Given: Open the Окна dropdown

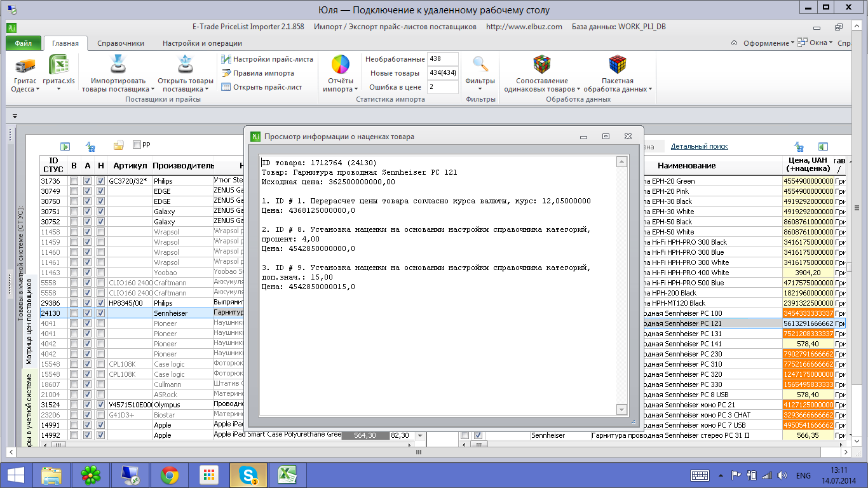Looking at the screenshot, I should pyautogui.click(x=814, y=43).
